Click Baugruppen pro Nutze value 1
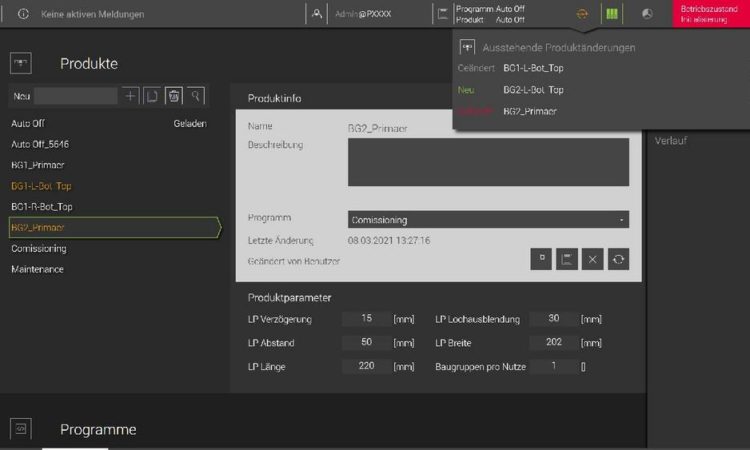Screen dimensions: 750x450 click(554, 366)
